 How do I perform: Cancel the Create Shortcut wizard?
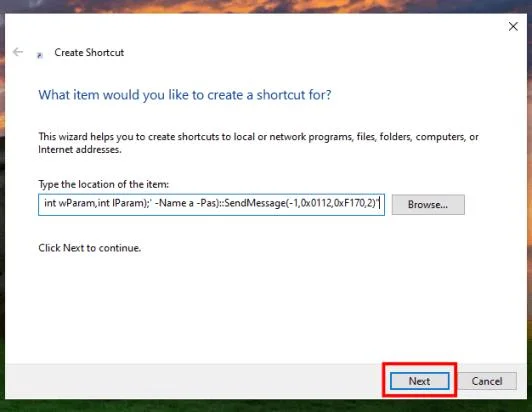coord(487,381)
